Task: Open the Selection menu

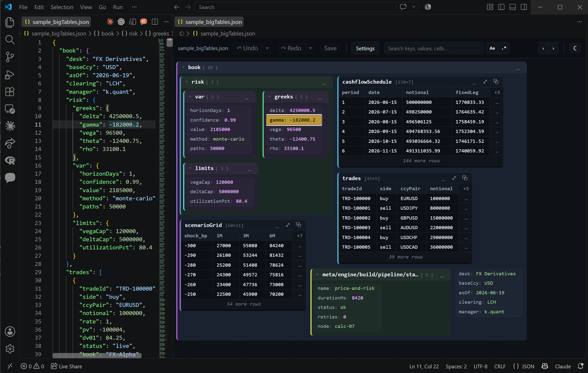Action: coord(62,7)
